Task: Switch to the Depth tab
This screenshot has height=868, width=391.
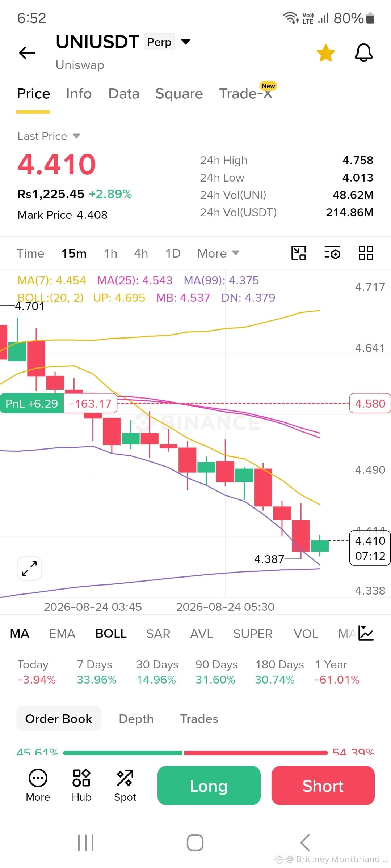Action: point(136,719)
